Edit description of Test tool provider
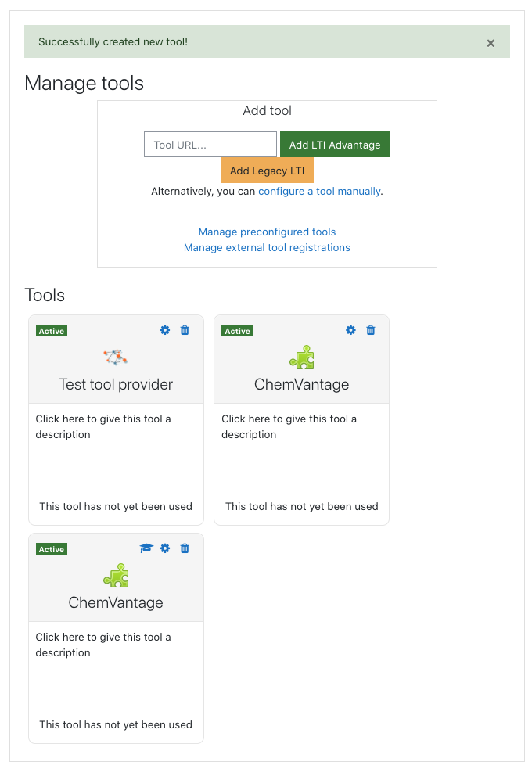 pos(103,426)
